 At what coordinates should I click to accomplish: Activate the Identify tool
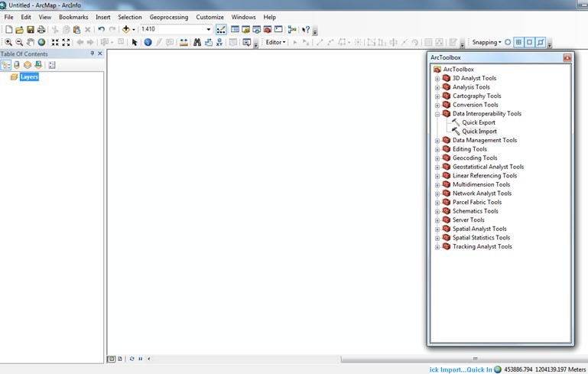148,42
